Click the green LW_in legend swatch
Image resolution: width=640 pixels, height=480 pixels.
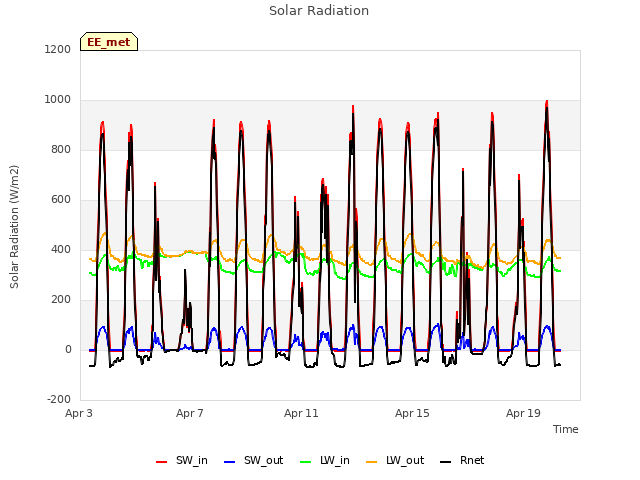306,462
